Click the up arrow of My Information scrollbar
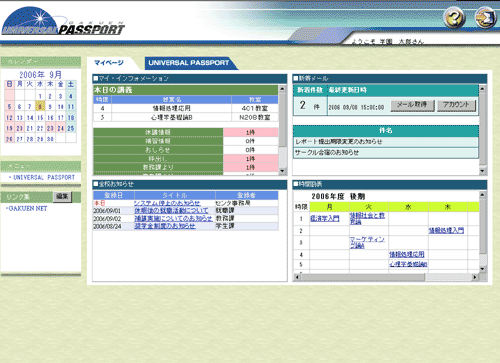Screen dimensions: 500x363 [x=282, y=89]
